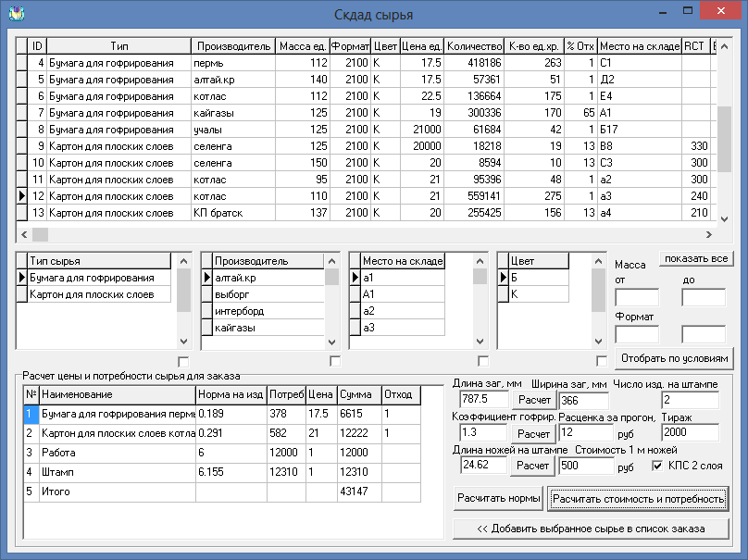Tick the checkbox under Тип сырья list

point(183,362)
